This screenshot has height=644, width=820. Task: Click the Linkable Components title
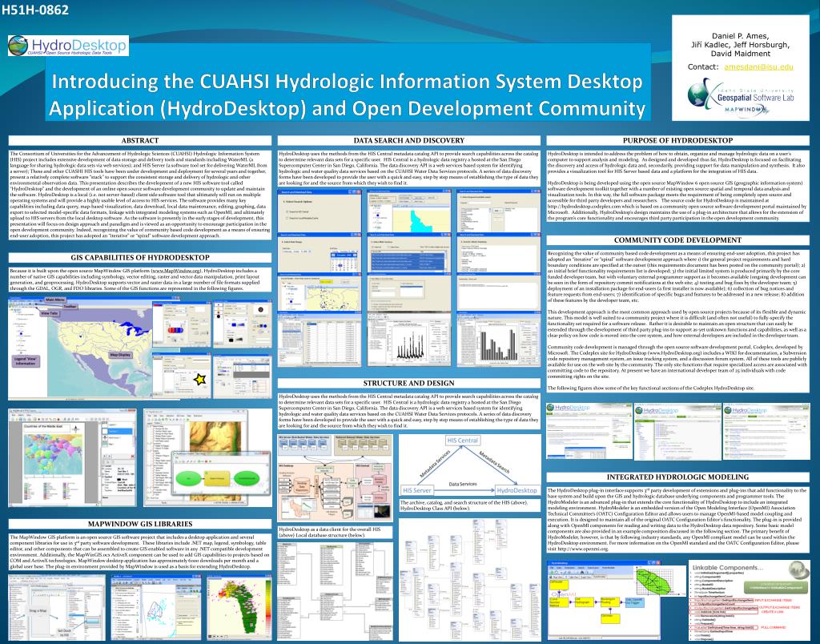728,567
